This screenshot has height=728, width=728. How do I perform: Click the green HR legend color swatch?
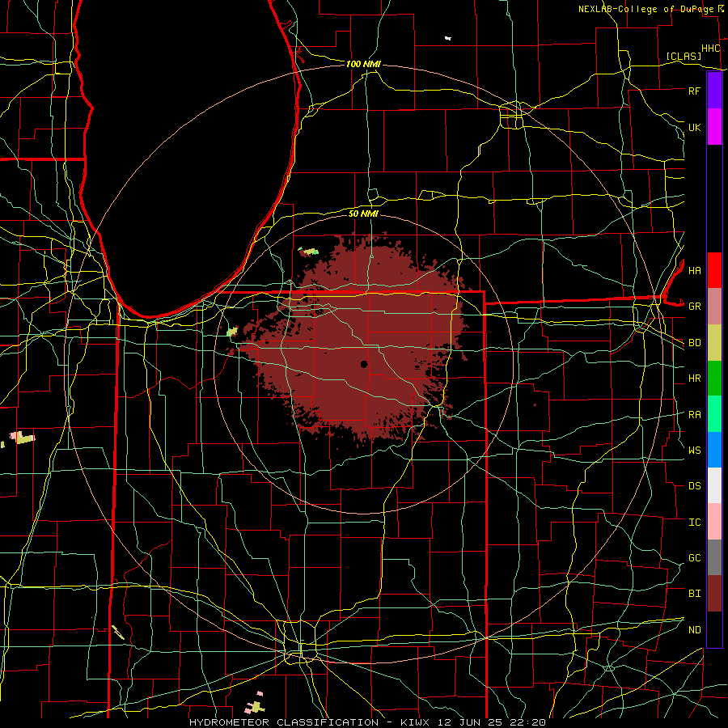tap(714, 379)
